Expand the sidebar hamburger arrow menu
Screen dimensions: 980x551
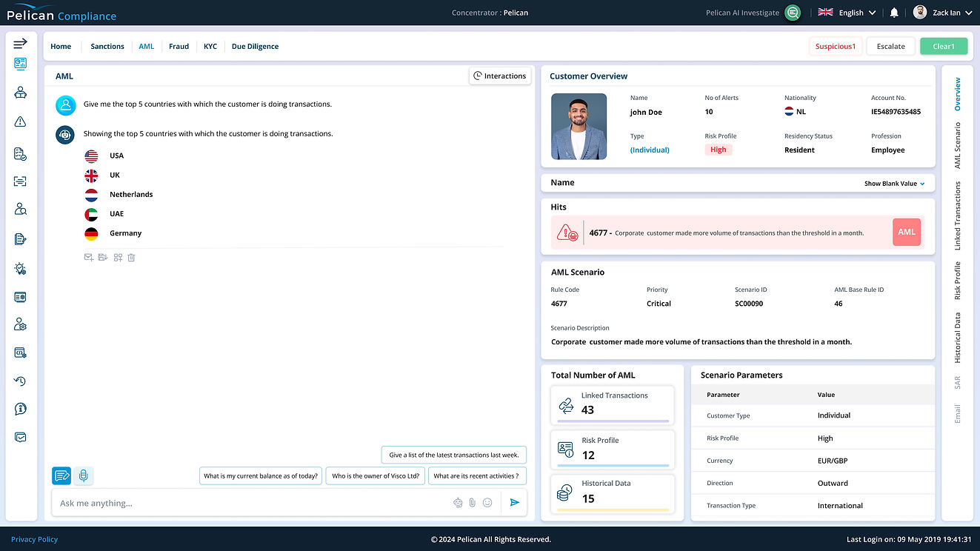(x=20, y=44)
